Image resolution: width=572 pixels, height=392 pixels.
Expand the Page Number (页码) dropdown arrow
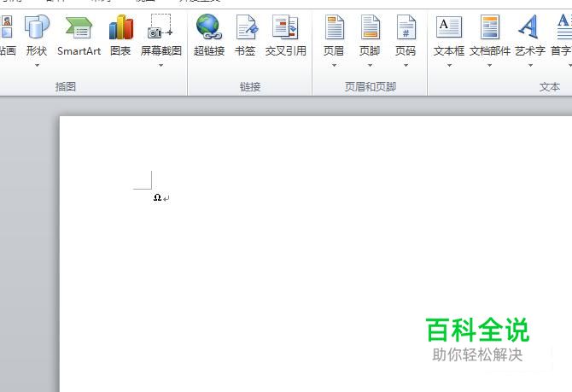[406, 66]
